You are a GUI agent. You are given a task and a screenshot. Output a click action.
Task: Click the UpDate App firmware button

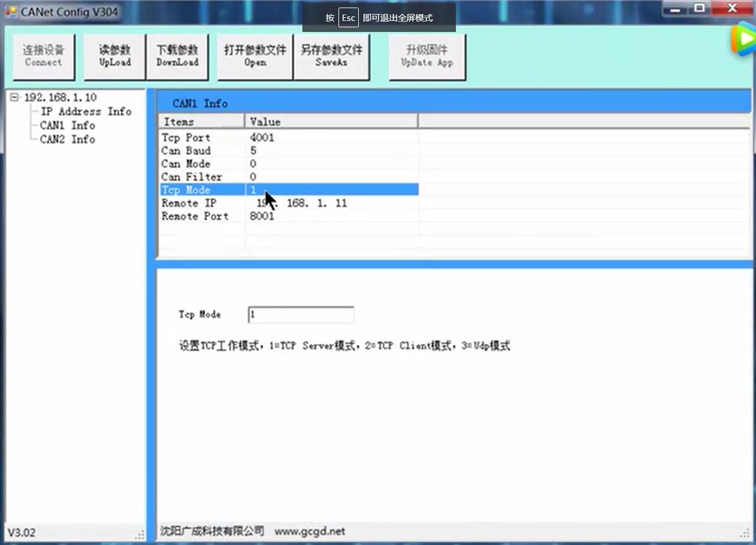(x=427, y=56)
